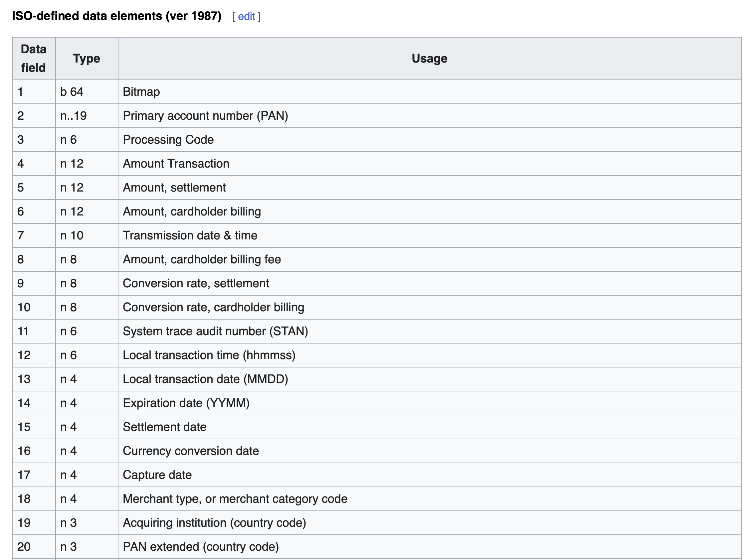Click the Usage column header
This screenshot has height=560, width=752.
tap(429, 58)
